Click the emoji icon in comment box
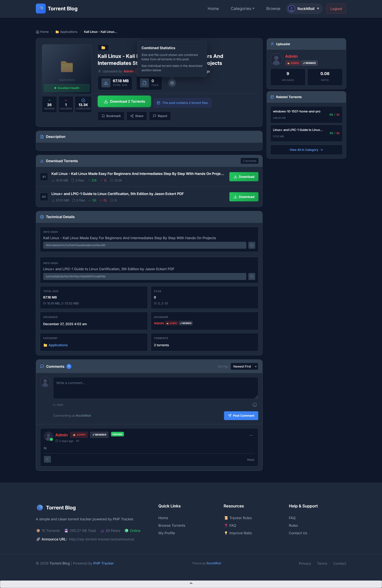 (x=254, y=405)
